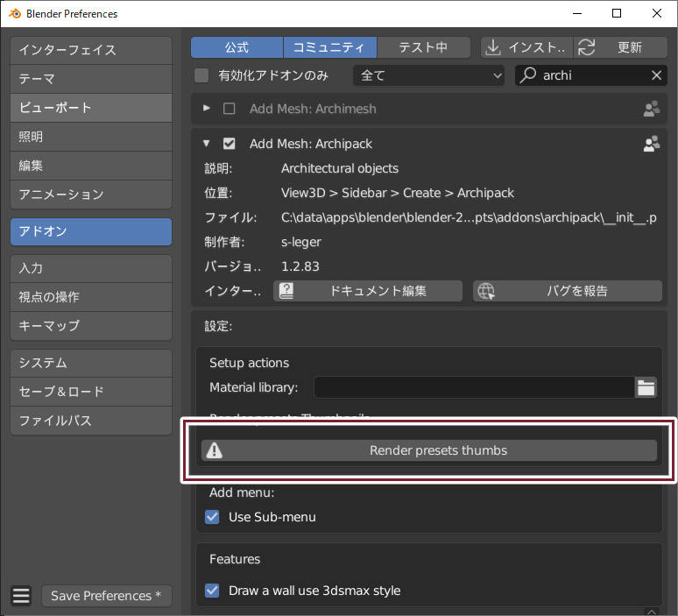The height and width of the screenshot is (616, 678).
Task: Toggle the 公式 support filter
Action: 237,47
